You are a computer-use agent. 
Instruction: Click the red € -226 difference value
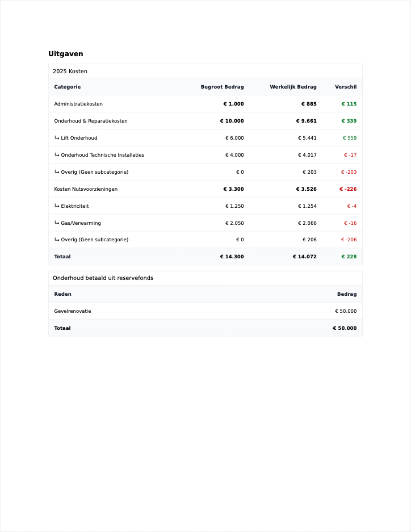(348, 189)
